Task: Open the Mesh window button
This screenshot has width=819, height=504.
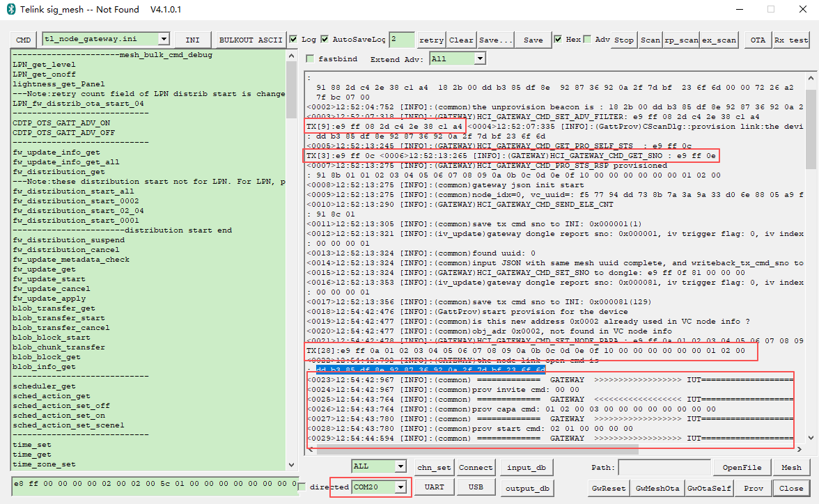Action: pos(791,467)
